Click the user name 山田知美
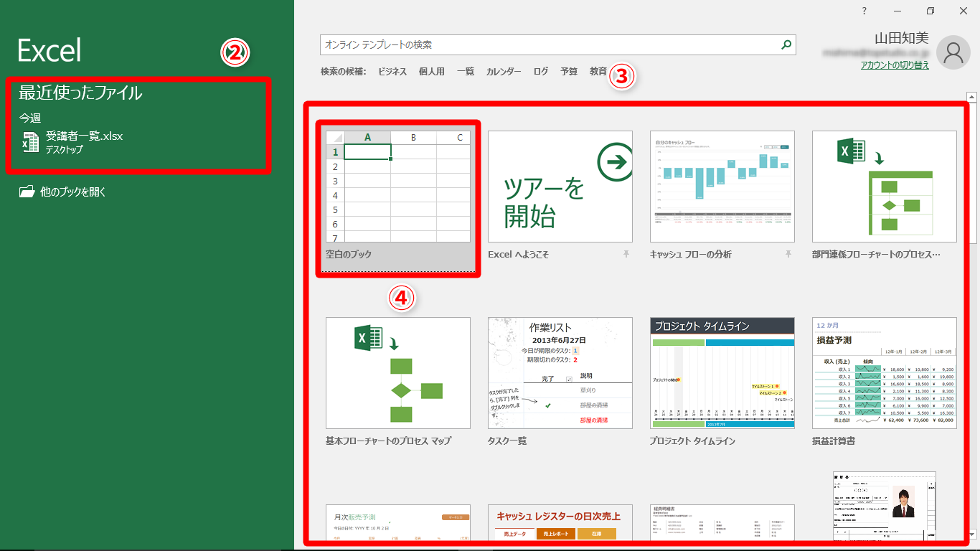Screen dimensions: 980x551 click(x=902, y=38)
